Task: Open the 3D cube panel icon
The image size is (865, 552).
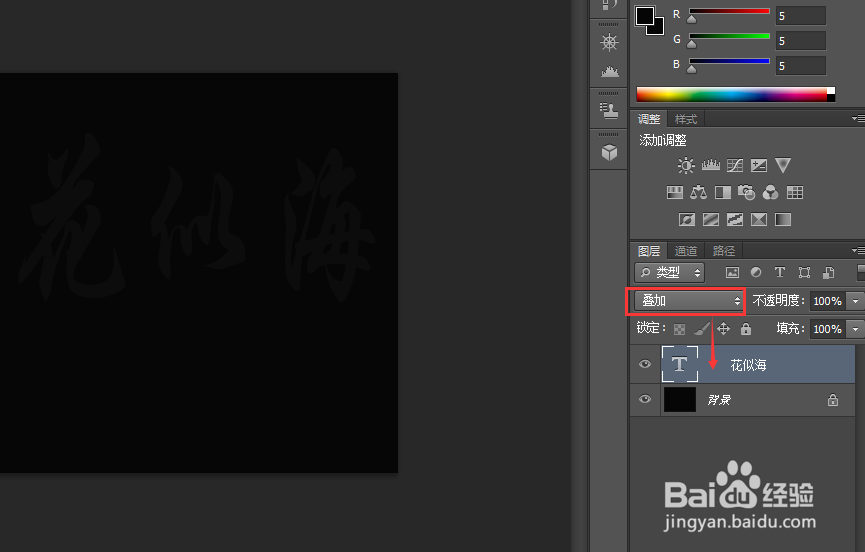Action: (x=609, y=152)
